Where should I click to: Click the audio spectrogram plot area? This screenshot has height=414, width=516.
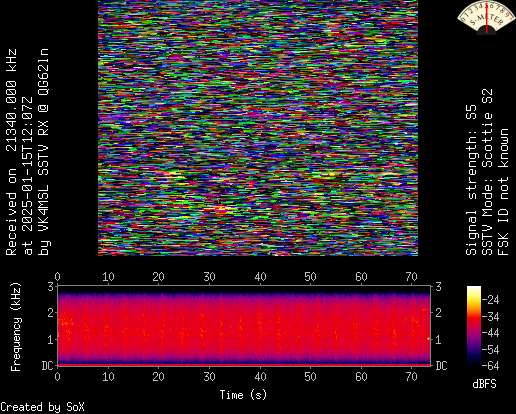(244, 326)
